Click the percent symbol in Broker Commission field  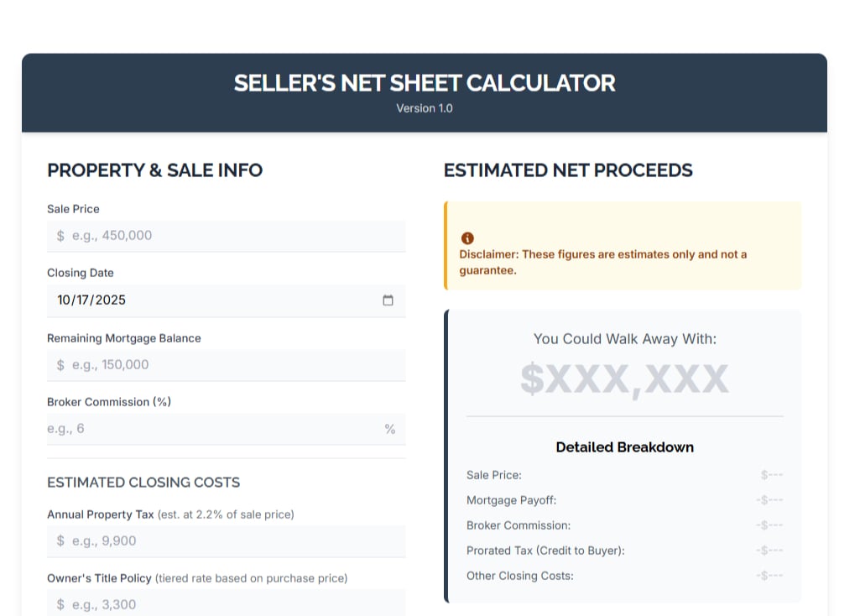[389, 429]
